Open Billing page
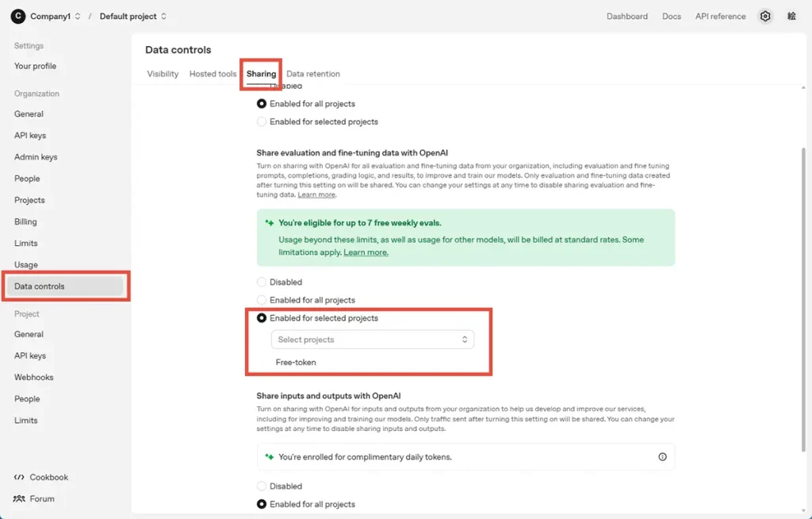 click(x=25, y=222)
